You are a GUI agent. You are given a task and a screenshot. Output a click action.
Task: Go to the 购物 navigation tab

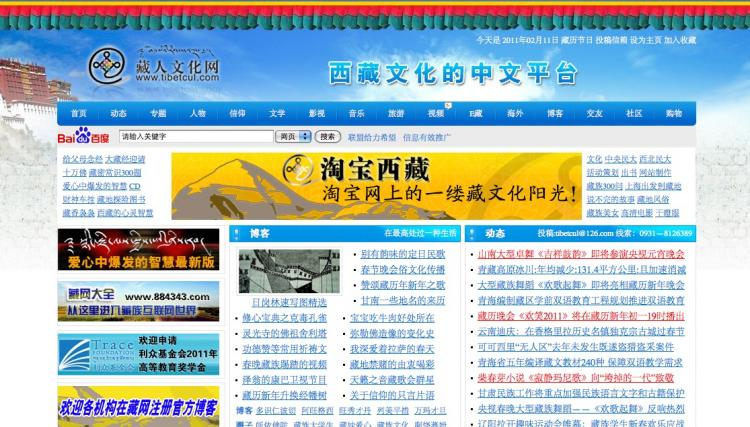click(674, 114)
